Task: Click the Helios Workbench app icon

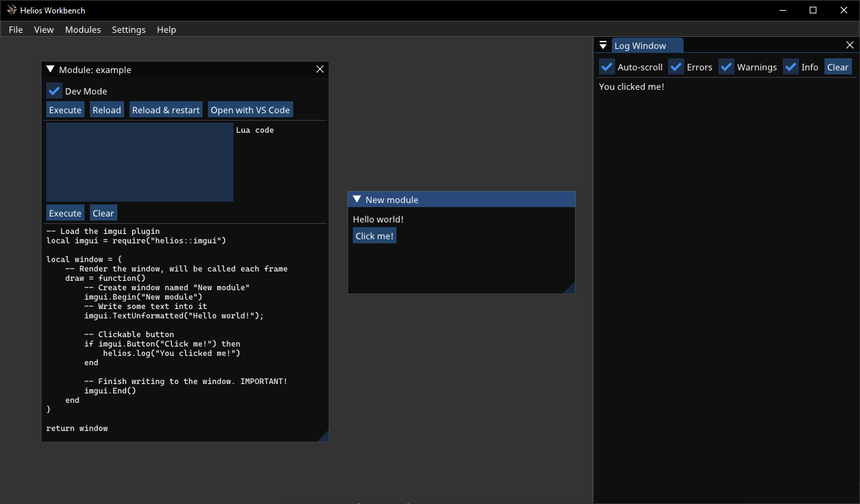Action: pos(11,10)
